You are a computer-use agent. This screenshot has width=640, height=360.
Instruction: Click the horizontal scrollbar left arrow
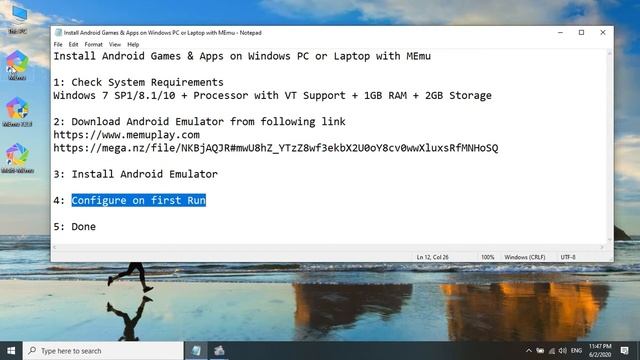pos(55,247)
